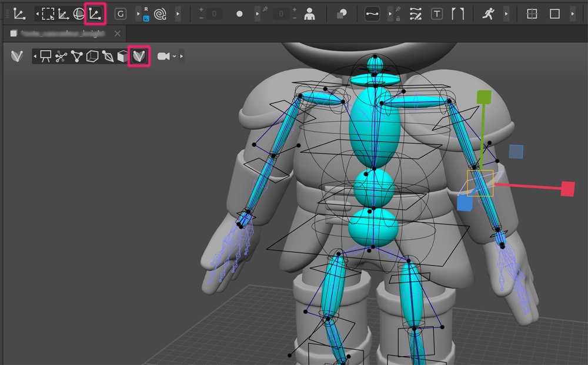Click the G grid tool icon

[119, 13]
